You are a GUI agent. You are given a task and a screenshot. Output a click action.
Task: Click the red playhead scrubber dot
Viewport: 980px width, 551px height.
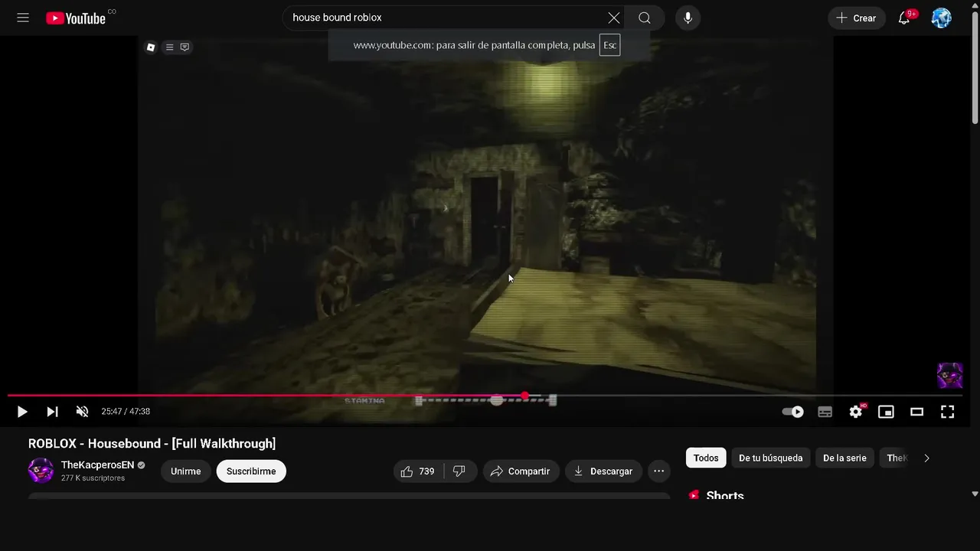524,396
